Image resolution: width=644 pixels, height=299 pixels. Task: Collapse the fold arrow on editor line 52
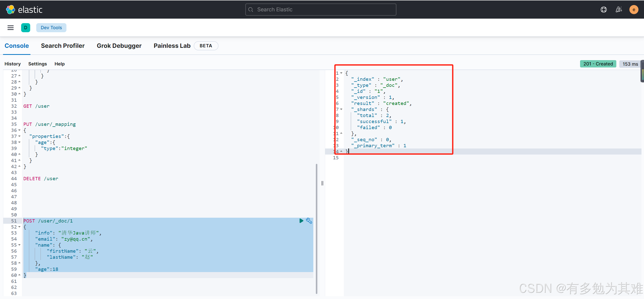(19, 227)
